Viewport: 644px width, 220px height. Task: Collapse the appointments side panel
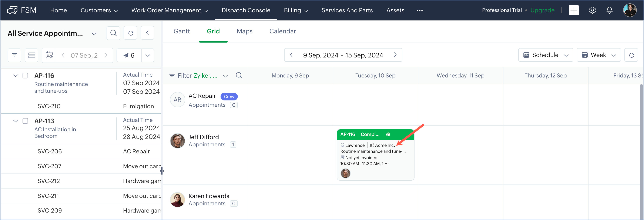point(147,33)
